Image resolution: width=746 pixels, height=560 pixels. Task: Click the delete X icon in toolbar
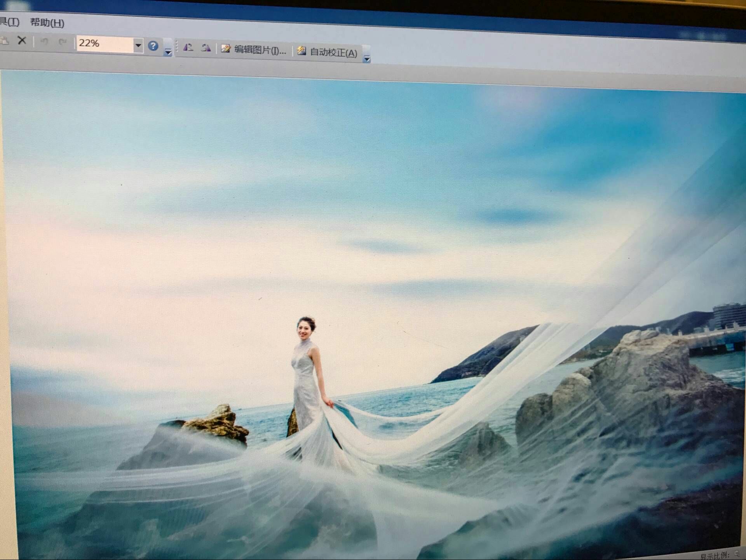22,40
